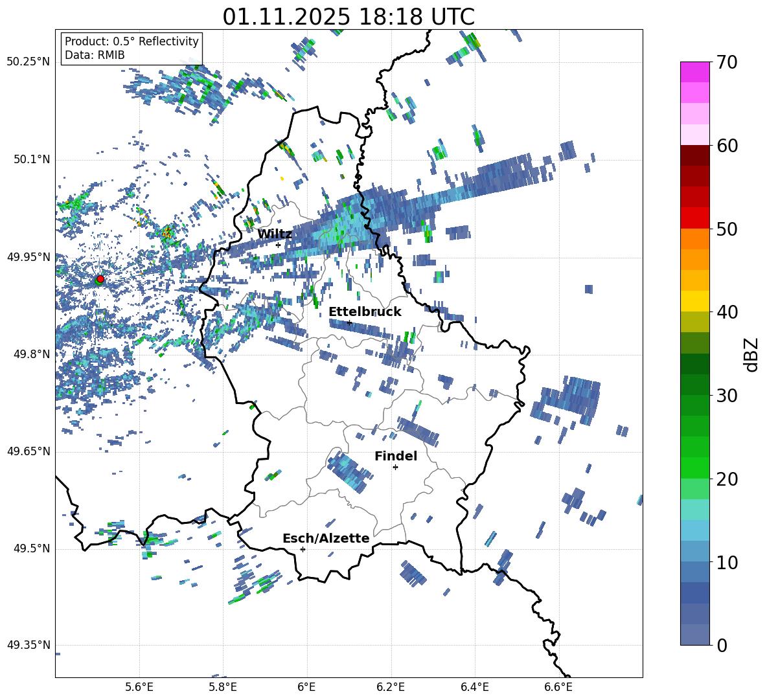Click the 6°E longitude label

coord(306,687)
